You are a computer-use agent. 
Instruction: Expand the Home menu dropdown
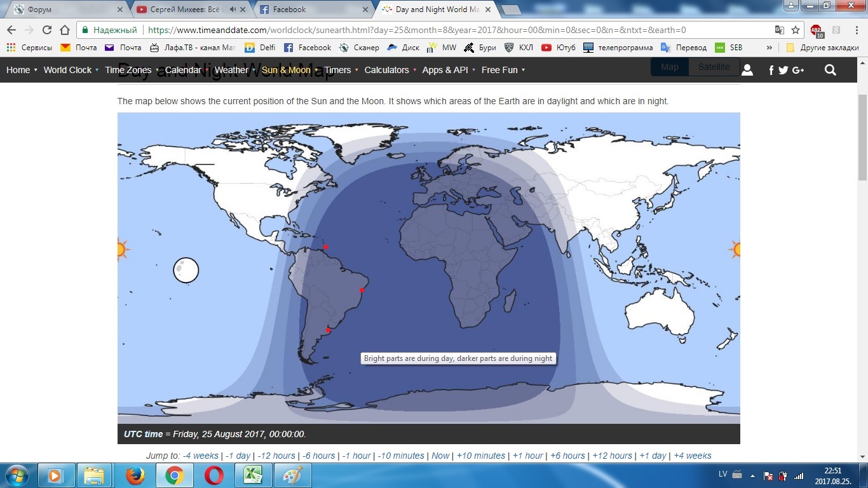tap(22, 70)
